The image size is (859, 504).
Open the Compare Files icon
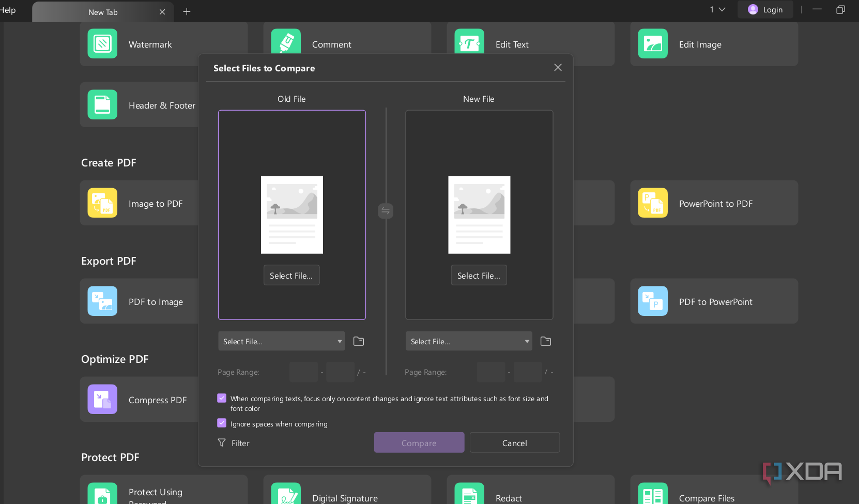(653, 494)
